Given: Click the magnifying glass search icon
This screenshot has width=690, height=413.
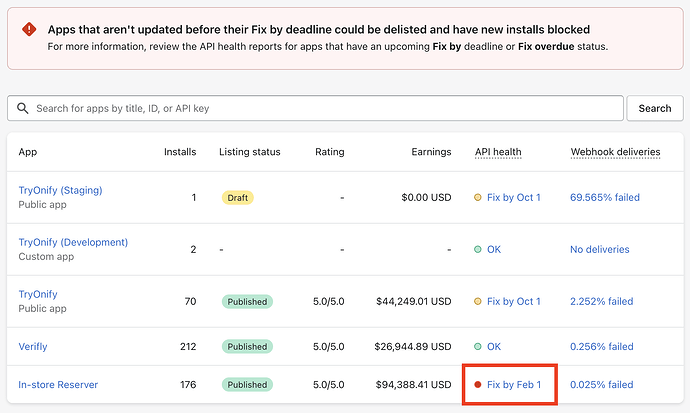Looking at the screenshot, I should click(22, 108).
